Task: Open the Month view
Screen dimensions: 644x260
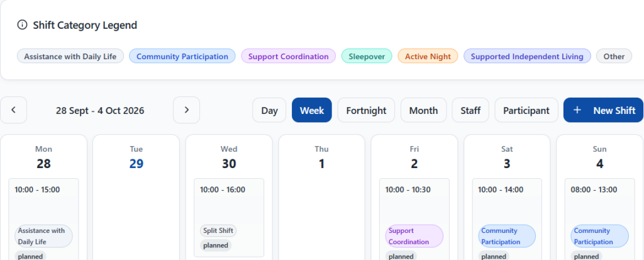Action: [x=423, y=110]
